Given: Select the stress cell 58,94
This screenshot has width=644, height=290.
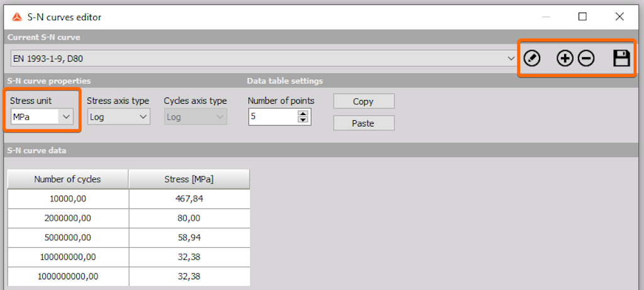Looking at the screenshot, I should coord(189,237).
